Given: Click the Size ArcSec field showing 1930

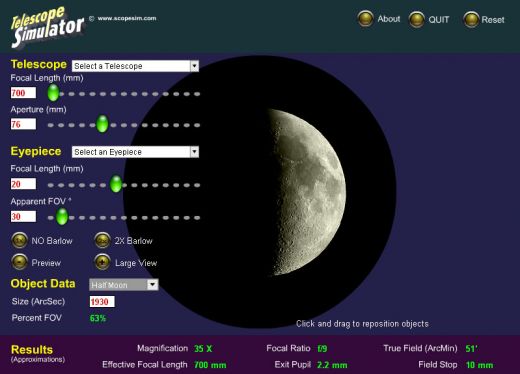Looking at the screenshot, I should coord(102,302).
